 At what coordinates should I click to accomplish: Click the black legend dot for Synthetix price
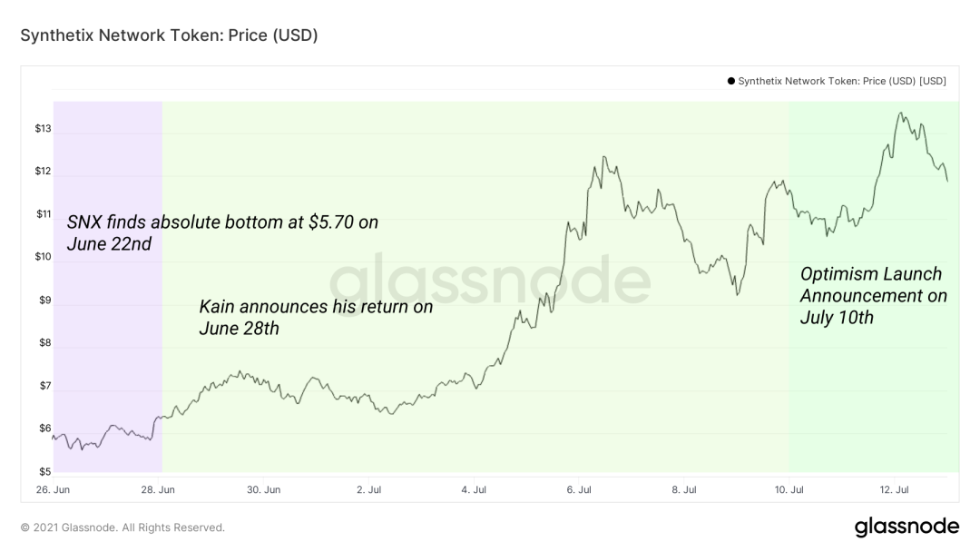click(730, 81)
